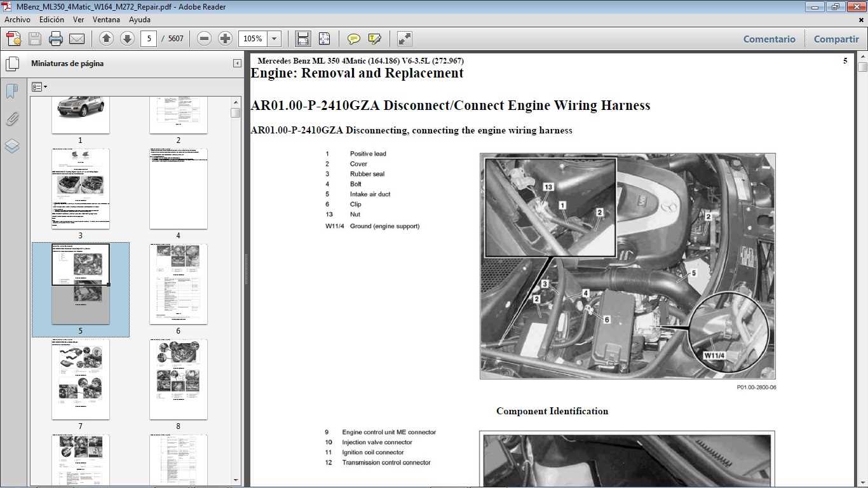Viewport: 868px width, 488px height.
Task: Select page 6 thumbnail
Action: click(x=179, y=284)
